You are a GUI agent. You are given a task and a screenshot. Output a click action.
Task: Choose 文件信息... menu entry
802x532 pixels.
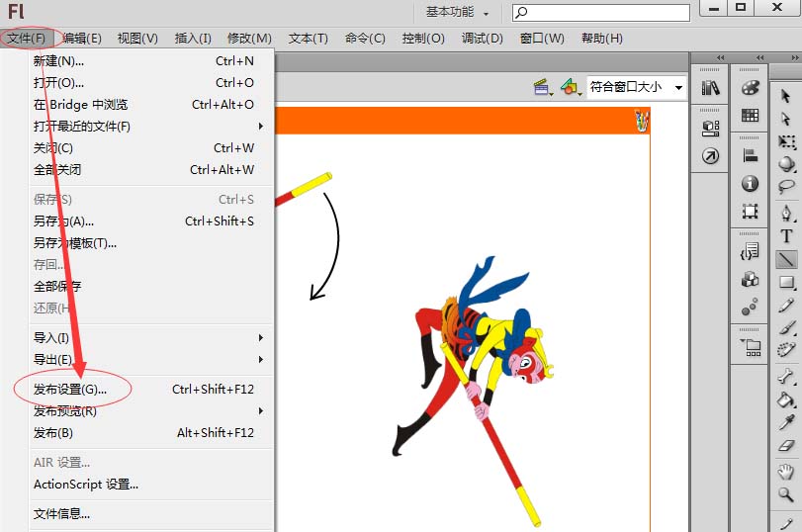pos(152,514)
